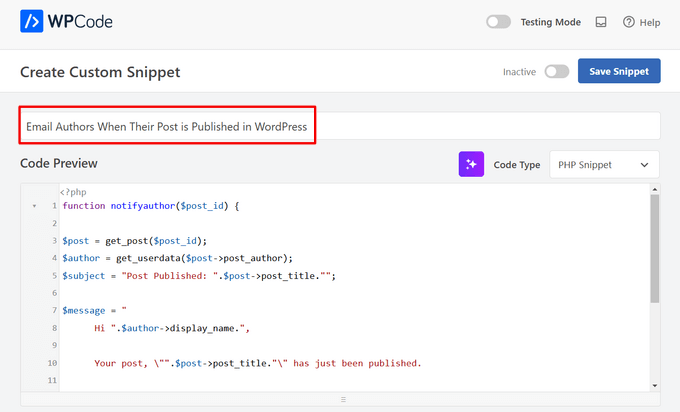Click the code editor scrollbar up arrow
The image size is (680, 412).
[654, 190]
